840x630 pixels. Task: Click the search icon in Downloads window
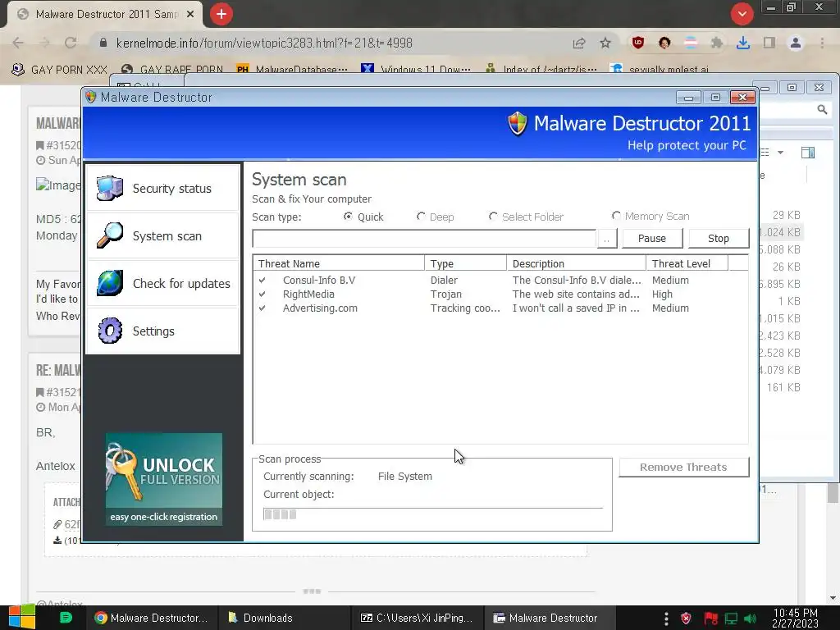(x=822, y=110)
